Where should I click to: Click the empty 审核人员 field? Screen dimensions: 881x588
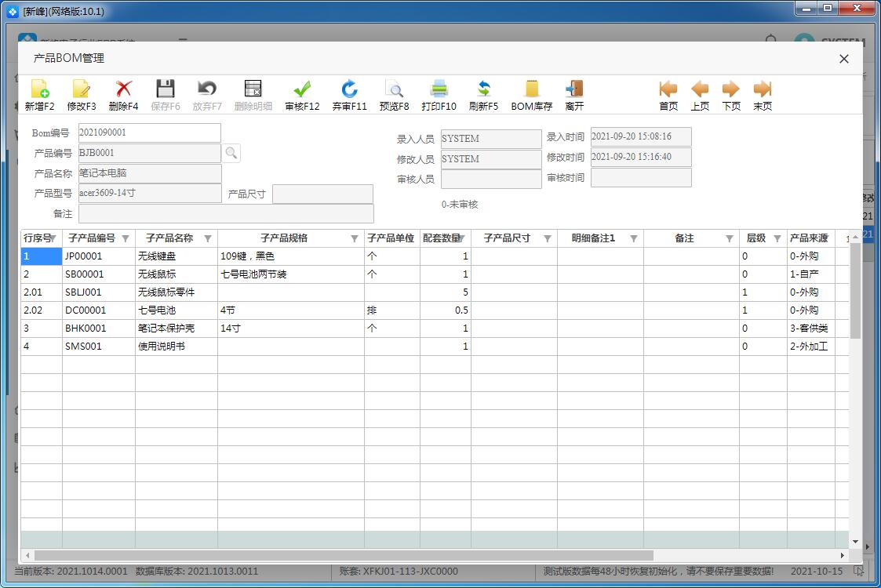pyautogui.click(x=491, y=180)
